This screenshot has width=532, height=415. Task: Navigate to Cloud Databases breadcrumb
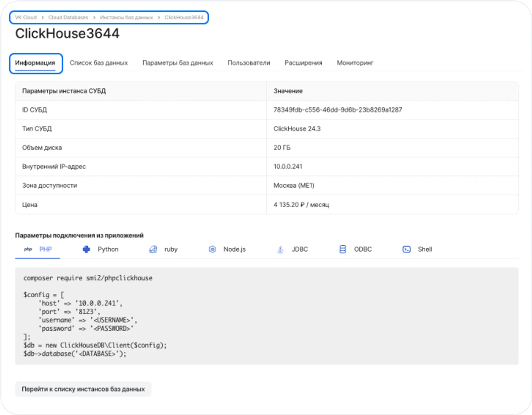pyautogui.click(x=68, y=17)
